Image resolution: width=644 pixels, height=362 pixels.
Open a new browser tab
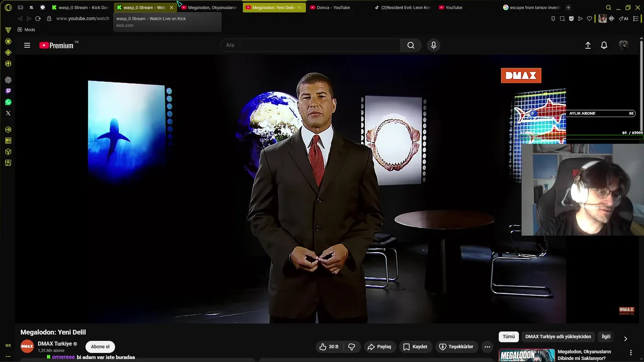pos(568,8)
